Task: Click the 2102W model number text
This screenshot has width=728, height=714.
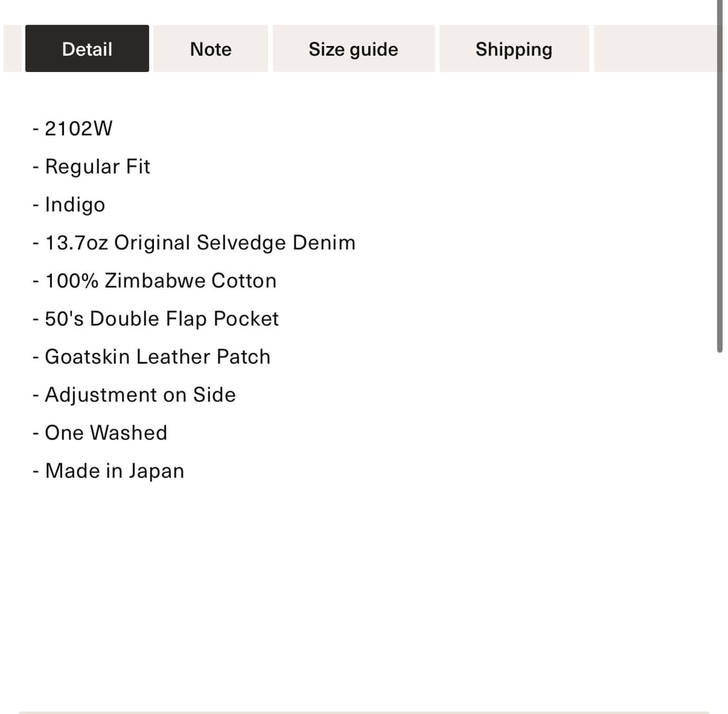Action: 78,128
